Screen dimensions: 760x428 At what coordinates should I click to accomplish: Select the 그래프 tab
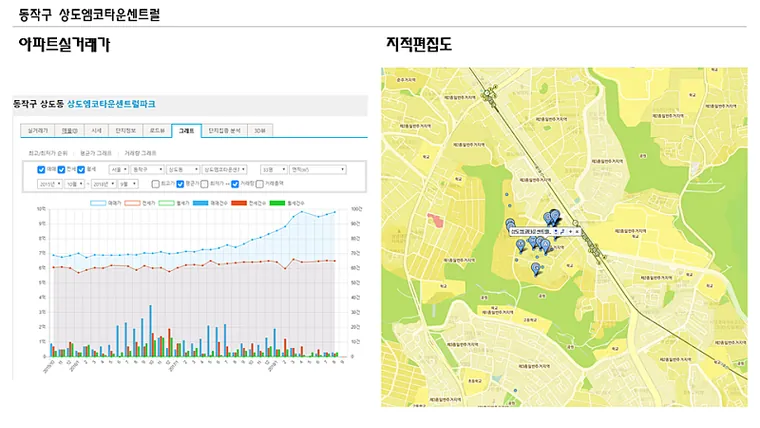[187, 131]
